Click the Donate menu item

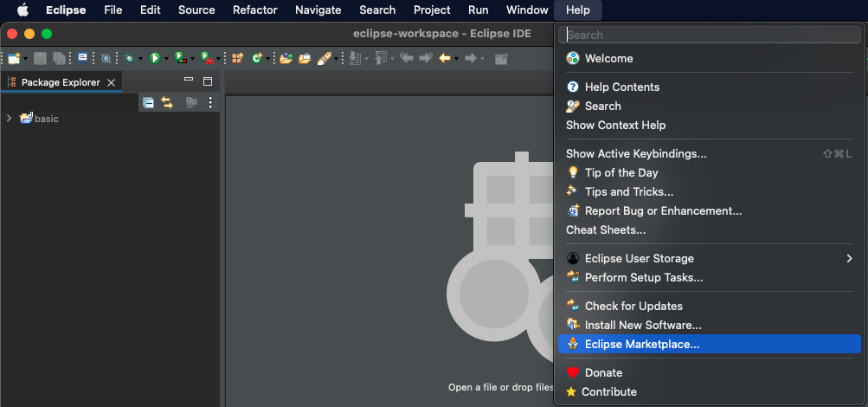pyautogui.click(x=710, y=372)
